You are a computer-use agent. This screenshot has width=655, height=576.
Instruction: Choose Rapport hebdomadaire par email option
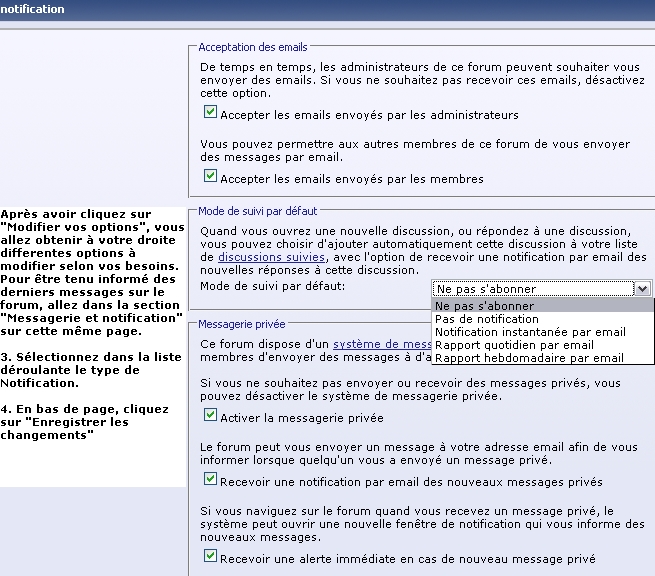529,358
